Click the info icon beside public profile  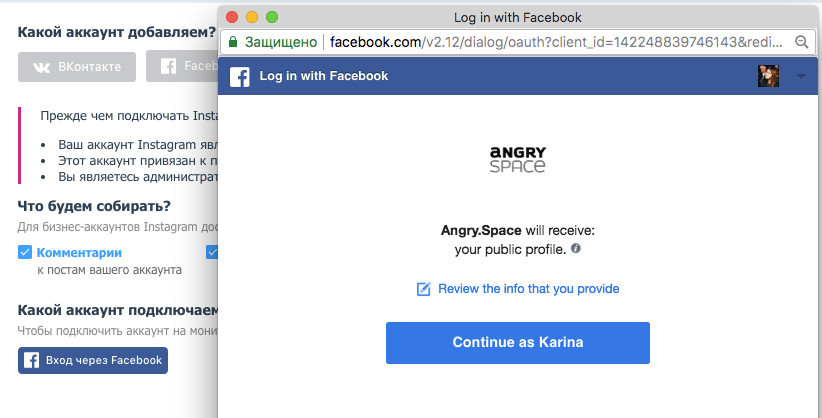tap(576, 248)
